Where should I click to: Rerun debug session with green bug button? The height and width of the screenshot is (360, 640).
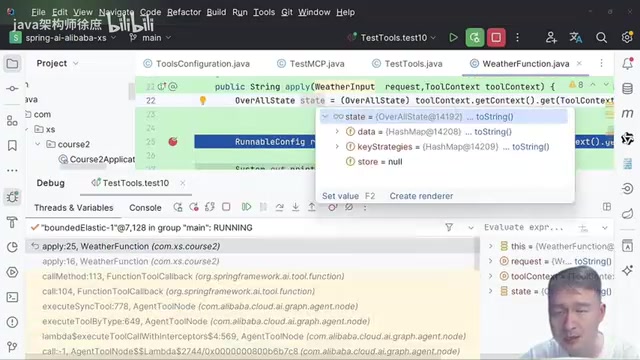[x=475, y=38]
